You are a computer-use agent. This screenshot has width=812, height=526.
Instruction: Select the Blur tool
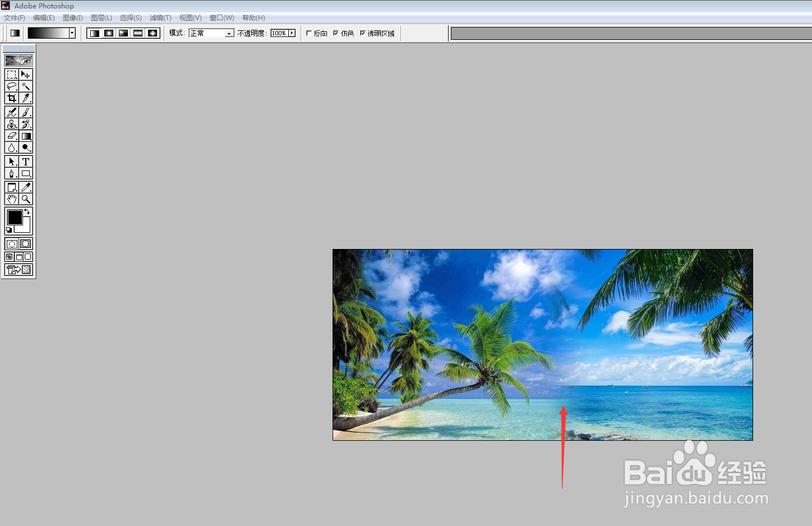coord(12,147)
